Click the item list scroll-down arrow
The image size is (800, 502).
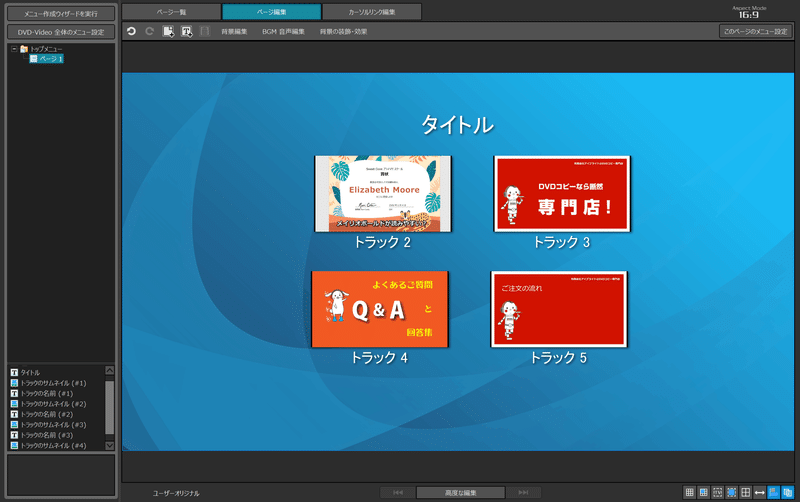point(110,445)
